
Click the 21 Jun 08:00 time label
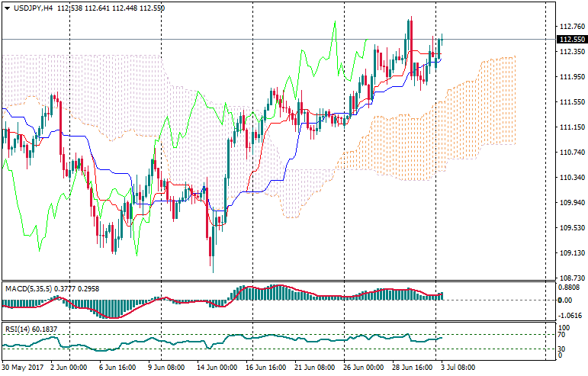coord(315,368)
